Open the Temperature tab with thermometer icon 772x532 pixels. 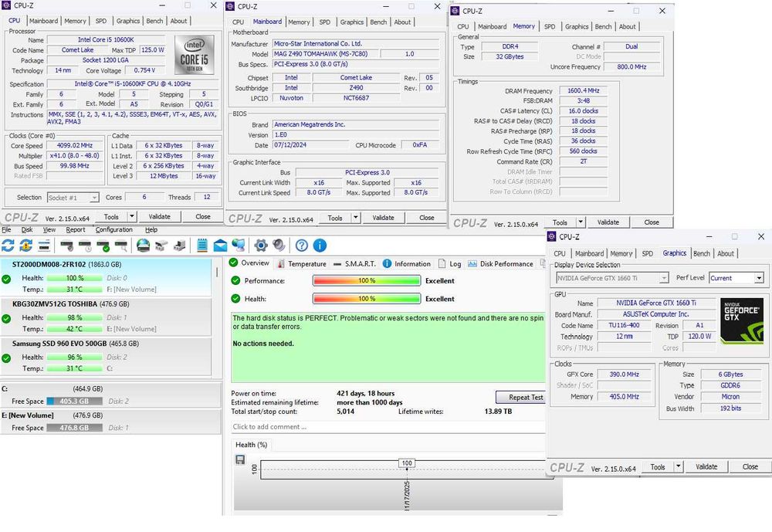pyautogui.click(x=301, y=263)
